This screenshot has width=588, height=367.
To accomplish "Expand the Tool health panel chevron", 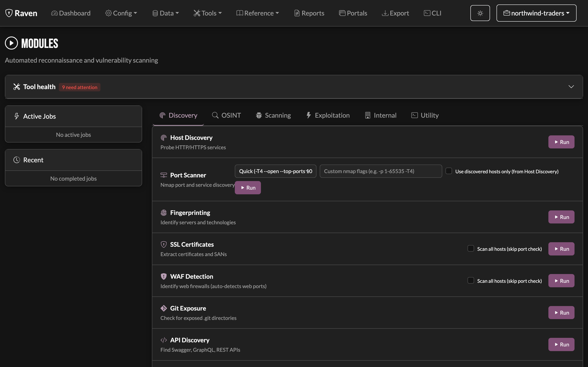I will (571, 87).
